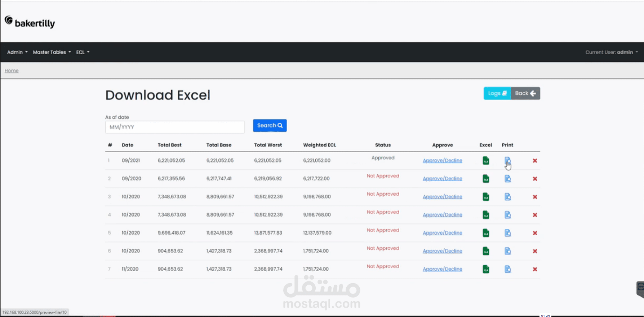This screenshot has width=644, height=317.
Task: Delete row 6 with red X
Action: (x=535, y=251)
